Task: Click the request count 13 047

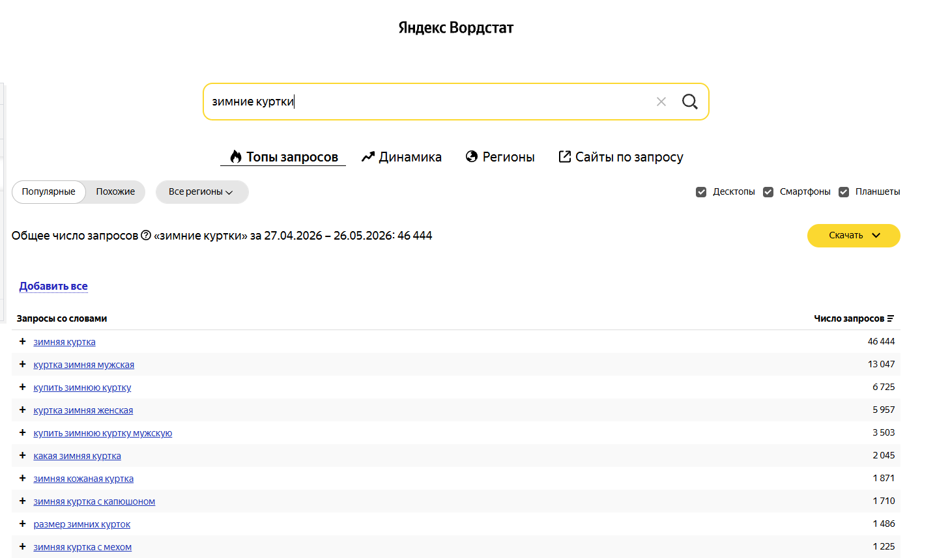Action: tap(882, 364)
